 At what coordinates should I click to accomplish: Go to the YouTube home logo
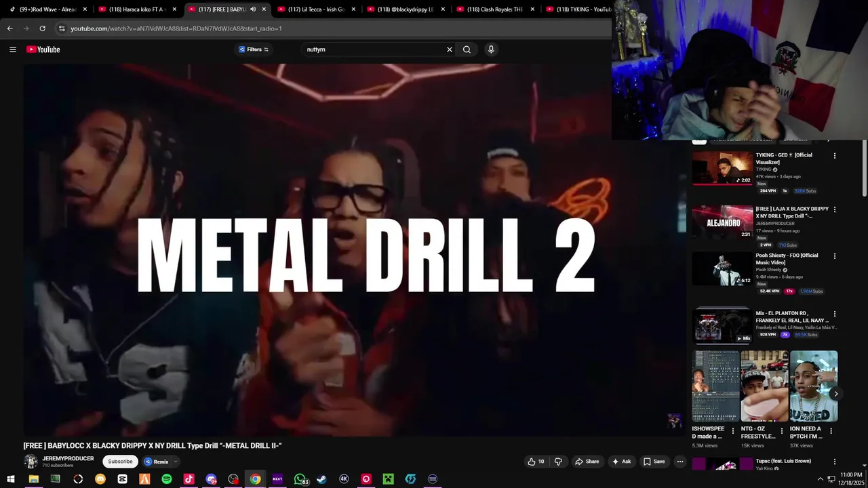click(43, 49)
